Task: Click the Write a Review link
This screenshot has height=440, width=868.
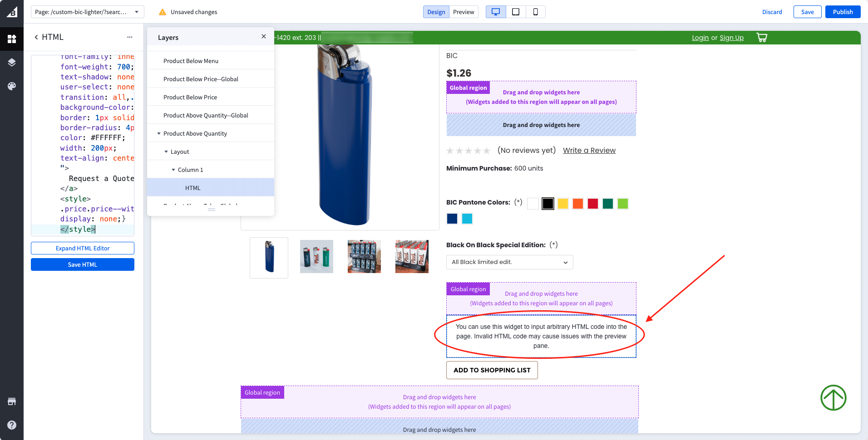Action: point(589,151)
